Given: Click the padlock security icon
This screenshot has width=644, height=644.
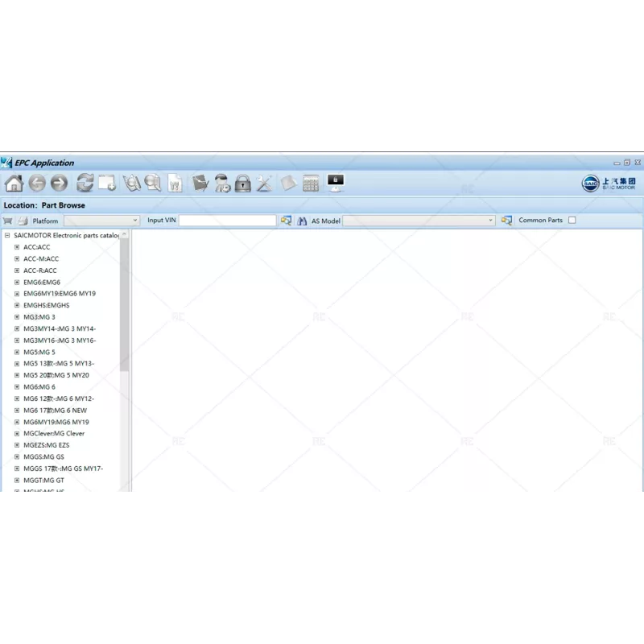Looking at the screenshot, I should click(242, 183).
